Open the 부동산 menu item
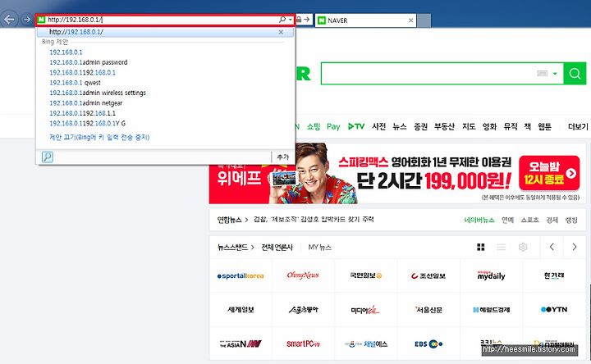 [444, 126]
